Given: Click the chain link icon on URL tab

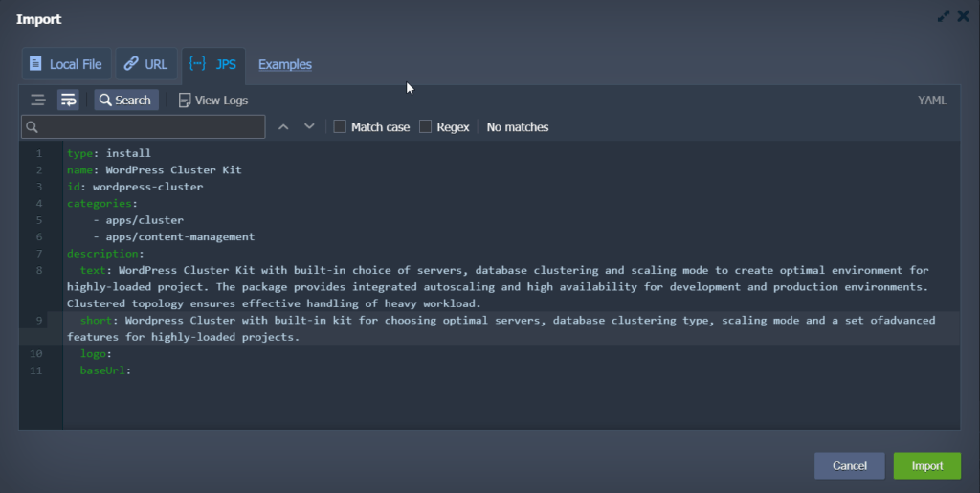Looking at the screenshot, I should click(130, 63).
